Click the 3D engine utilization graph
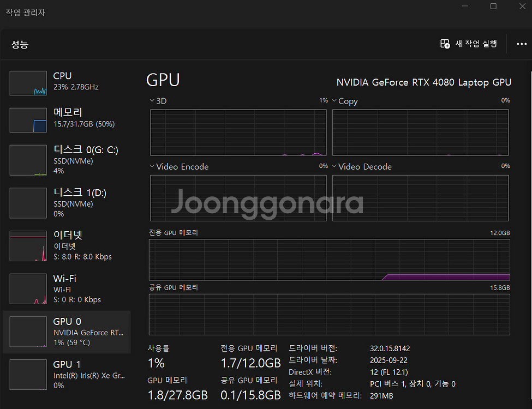532x409 pixels. pos(238,133)
